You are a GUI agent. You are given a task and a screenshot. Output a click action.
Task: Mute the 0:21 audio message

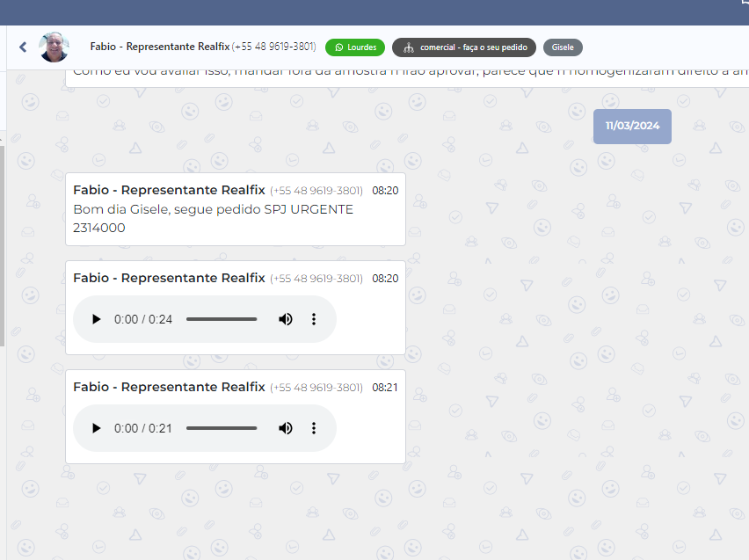(286, 428)
